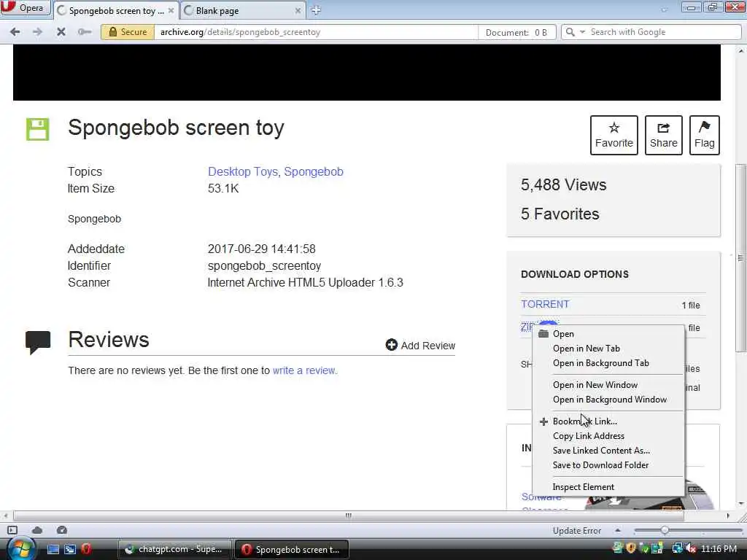
Task: Click the Favorite star button
Action: click(614, 135)
